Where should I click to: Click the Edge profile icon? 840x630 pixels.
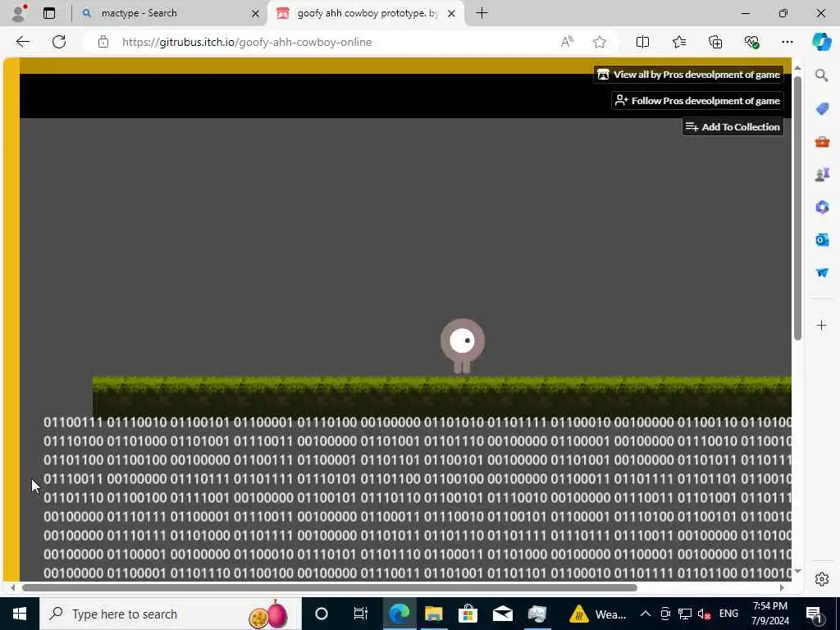coord(19,13)
